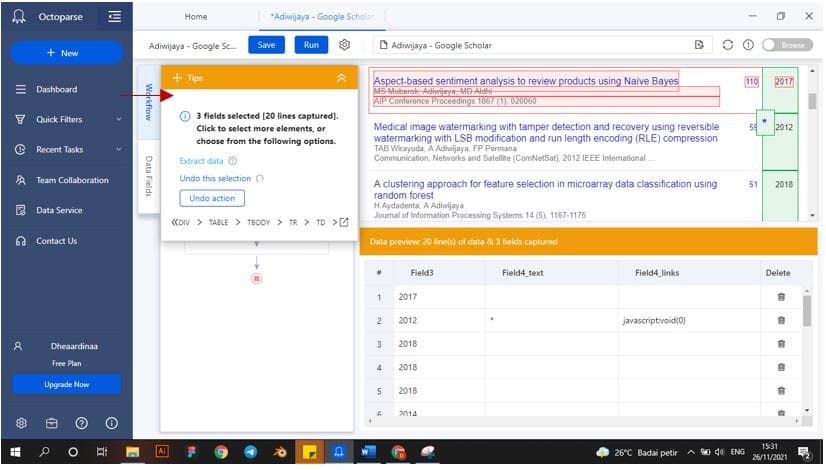Click the data preview vertical scrollbar
826x470 pixels.
(808, 320)
